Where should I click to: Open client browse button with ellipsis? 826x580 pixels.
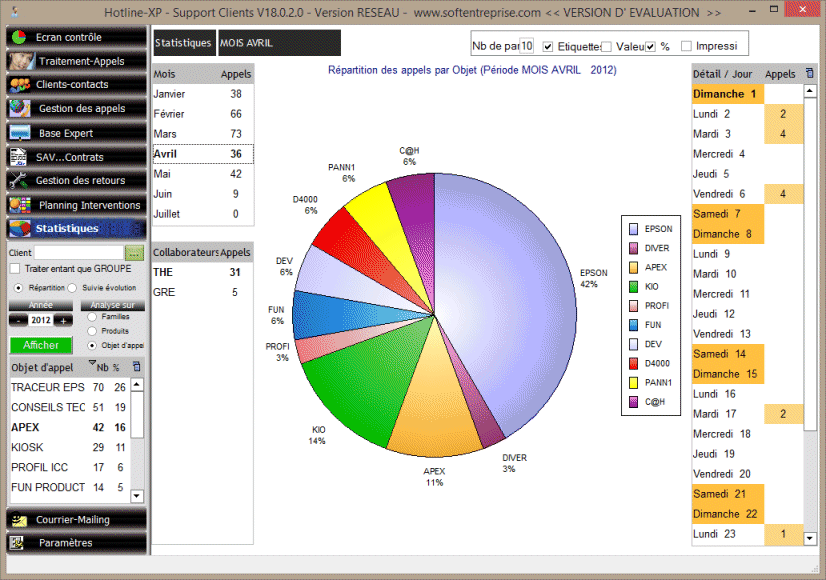pyautogui.click(x=134, y=253)
